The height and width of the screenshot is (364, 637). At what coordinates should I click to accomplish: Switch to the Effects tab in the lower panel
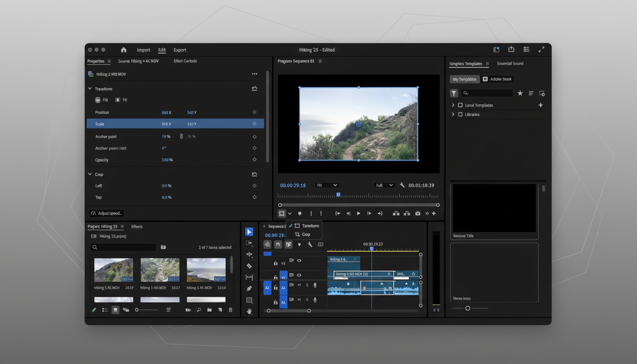[137, 227]
